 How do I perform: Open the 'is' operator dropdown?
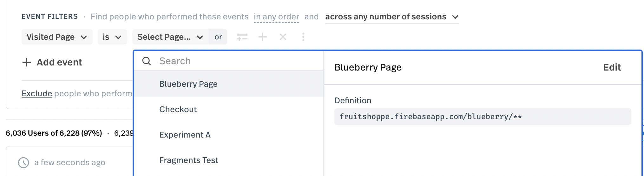(112, 37)
